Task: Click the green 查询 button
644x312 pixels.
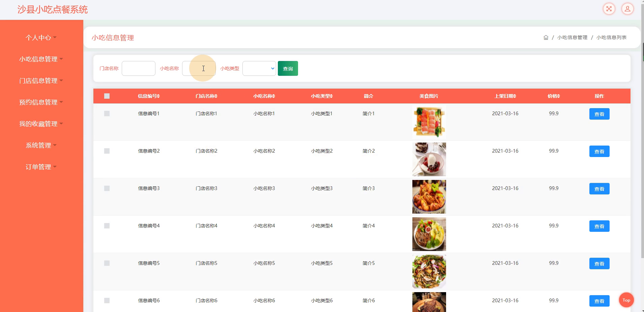Action: pyautogui.click(x=288, y=68)
